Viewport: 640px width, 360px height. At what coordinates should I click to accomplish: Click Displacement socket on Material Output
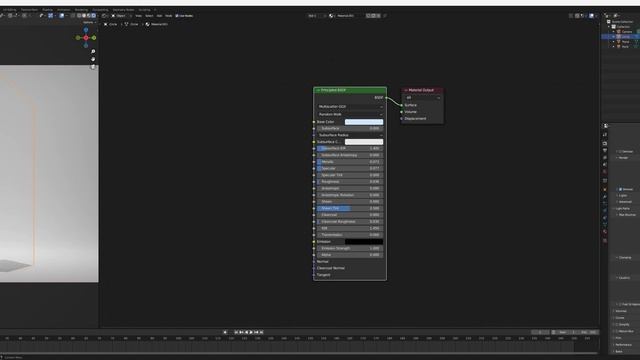point(402,119)
